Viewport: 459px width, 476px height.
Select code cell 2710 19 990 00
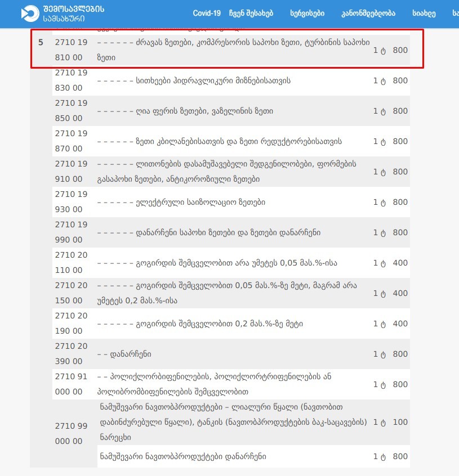click(x=71, y=232)
